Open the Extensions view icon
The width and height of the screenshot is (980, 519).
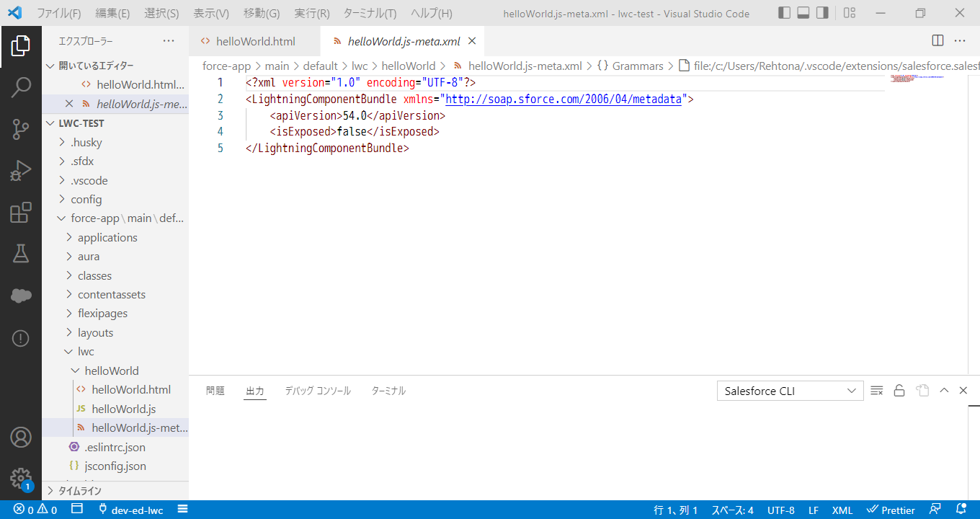[x=21, y=213]
